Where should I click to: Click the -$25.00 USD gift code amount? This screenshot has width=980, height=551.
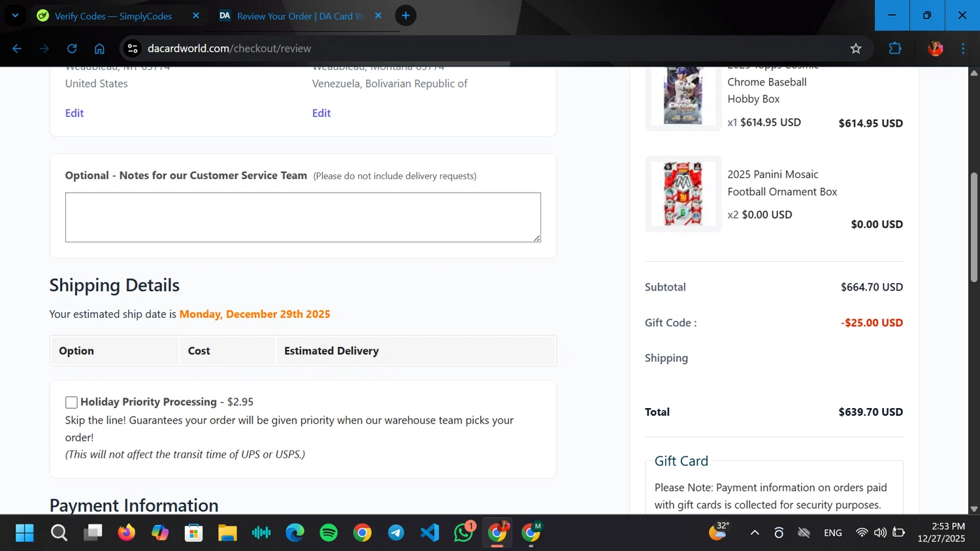tap(872, 323)
